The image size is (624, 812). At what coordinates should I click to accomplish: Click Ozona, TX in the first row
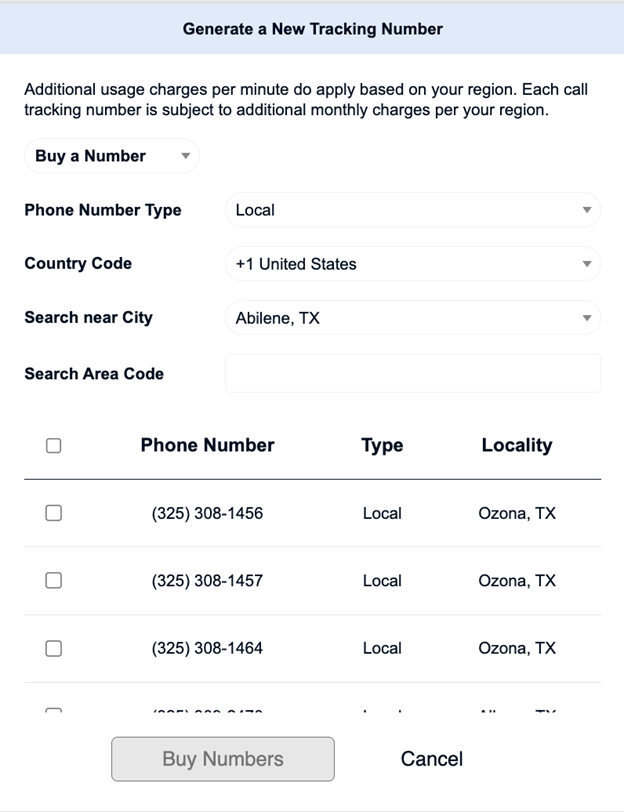516,513
